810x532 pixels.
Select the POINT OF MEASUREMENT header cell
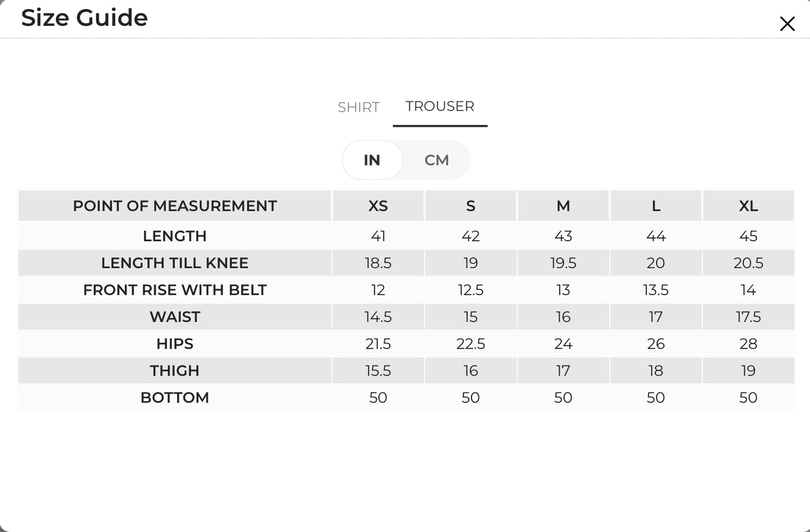175,206
